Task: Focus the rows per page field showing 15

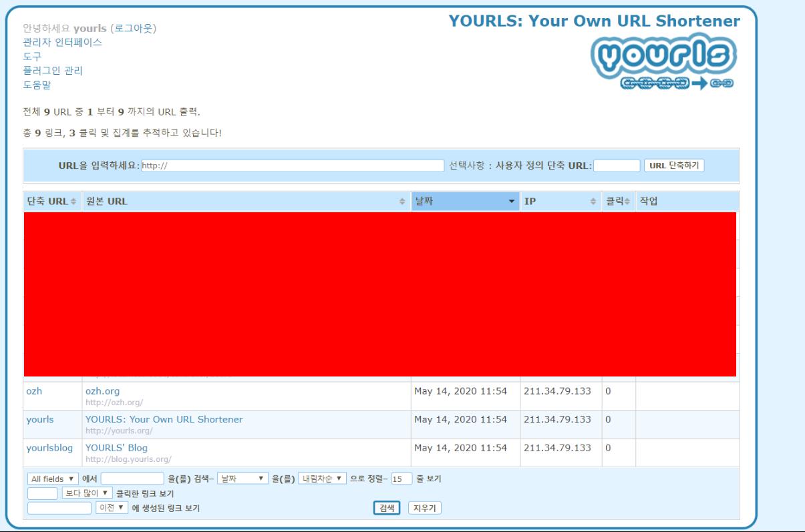Action: coord(402,479)
